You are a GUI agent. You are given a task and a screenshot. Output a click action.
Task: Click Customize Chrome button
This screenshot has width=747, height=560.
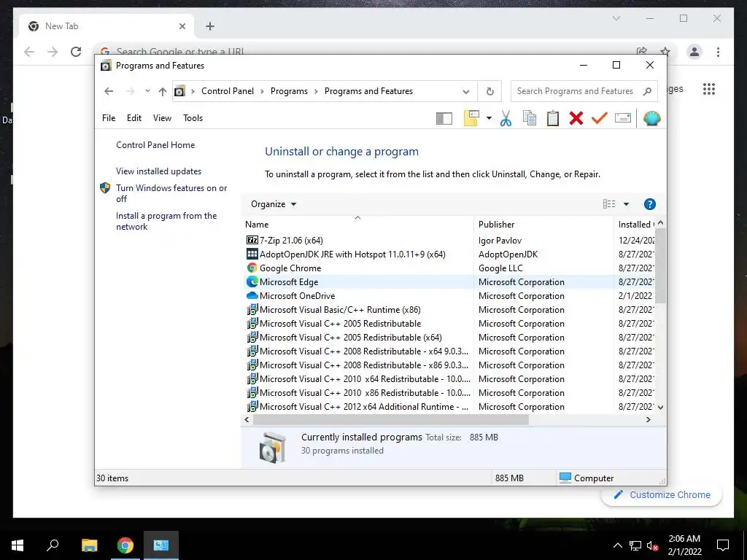coord(662,495)
